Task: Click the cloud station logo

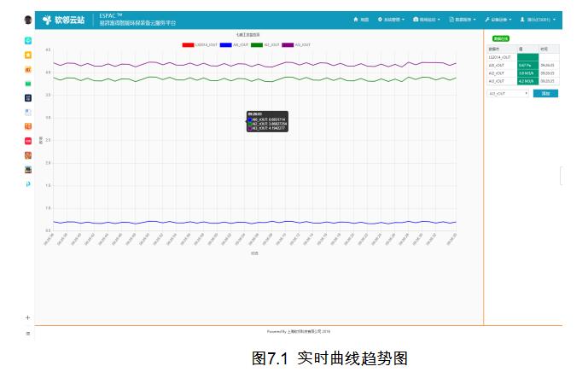Action: click(65, 19)
